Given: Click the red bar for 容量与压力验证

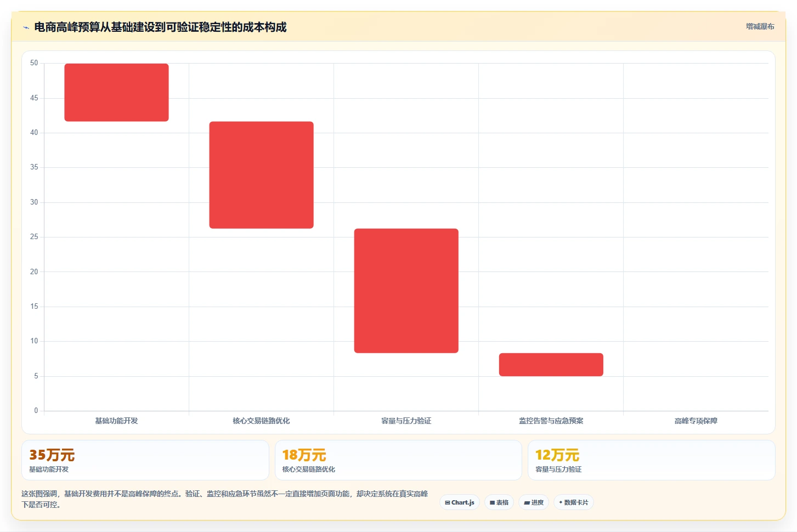Looking at the screenshot, I should (x=406, y=291).
